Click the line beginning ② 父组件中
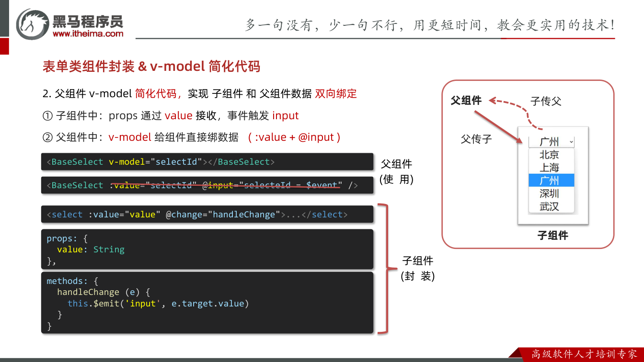This screenshot has height=362, width=644. coord(192,137)
